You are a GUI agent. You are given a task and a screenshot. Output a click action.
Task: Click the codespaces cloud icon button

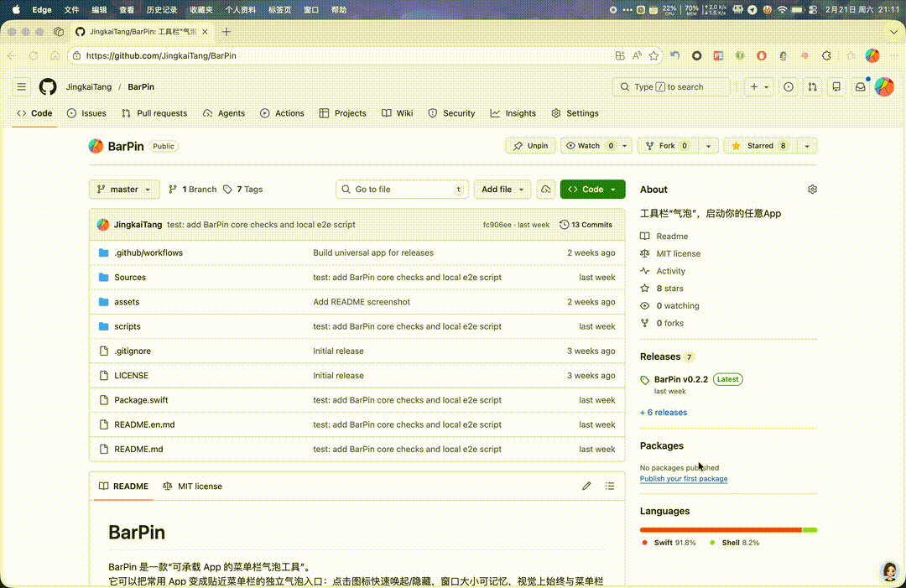click(x=545, y=190)
